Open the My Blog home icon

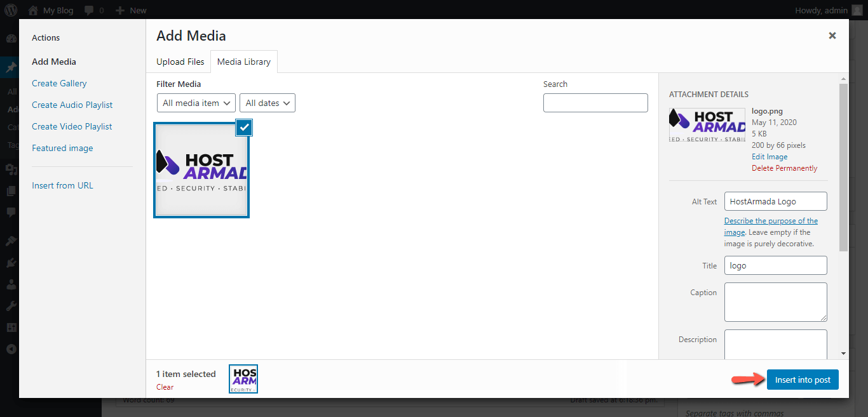click(x=33, y=10)
